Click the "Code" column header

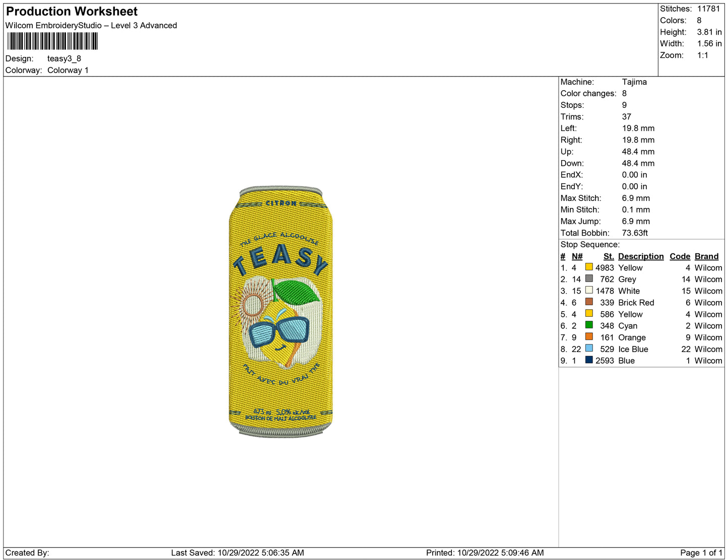point(680,256)
